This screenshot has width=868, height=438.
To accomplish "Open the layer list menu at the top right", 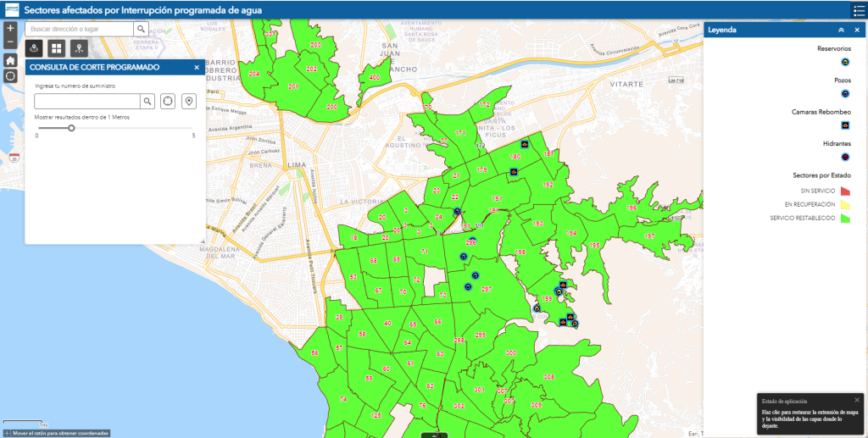I will click(857, 10).
